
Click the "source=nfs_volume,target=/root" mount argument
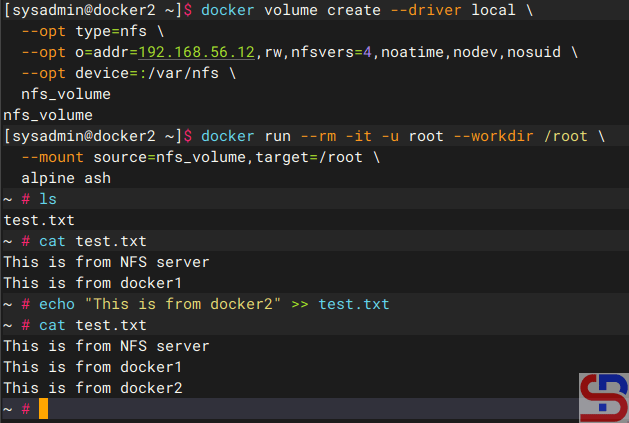coord(219,158)
